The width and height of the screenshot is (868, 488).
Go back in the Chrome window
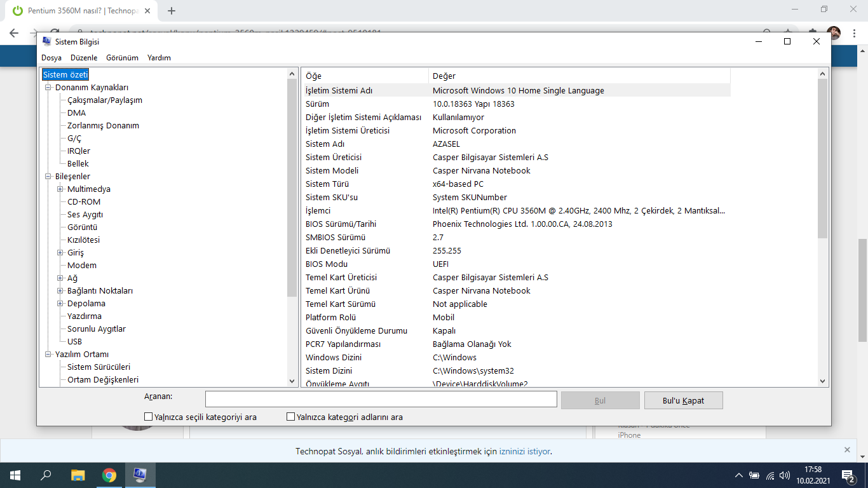tap(14, 33)
